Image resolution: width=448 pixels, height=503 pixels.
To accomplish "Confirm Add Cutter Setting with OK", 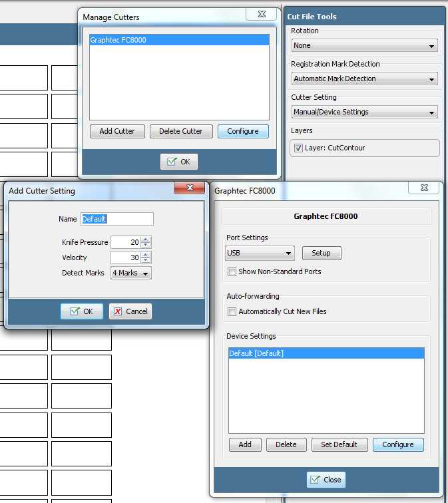I will click(82, 311).
